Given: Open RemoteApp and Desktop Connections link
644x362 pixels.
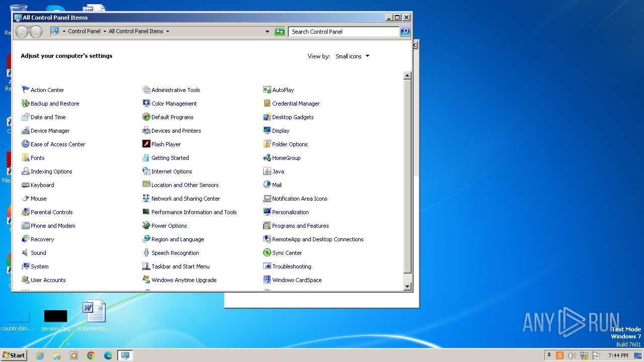Looking at the screenshot, I should 318,239.
